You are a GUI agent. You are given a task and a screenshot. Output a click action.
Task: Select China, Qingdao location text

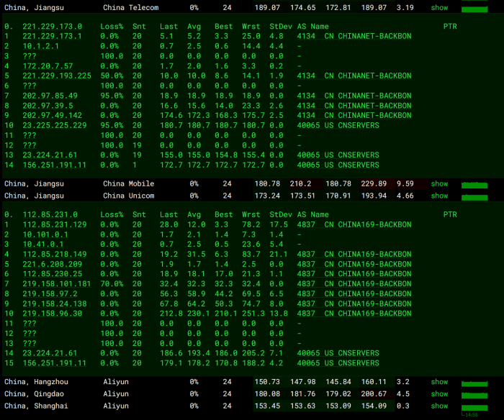click(x=34, y=394)
